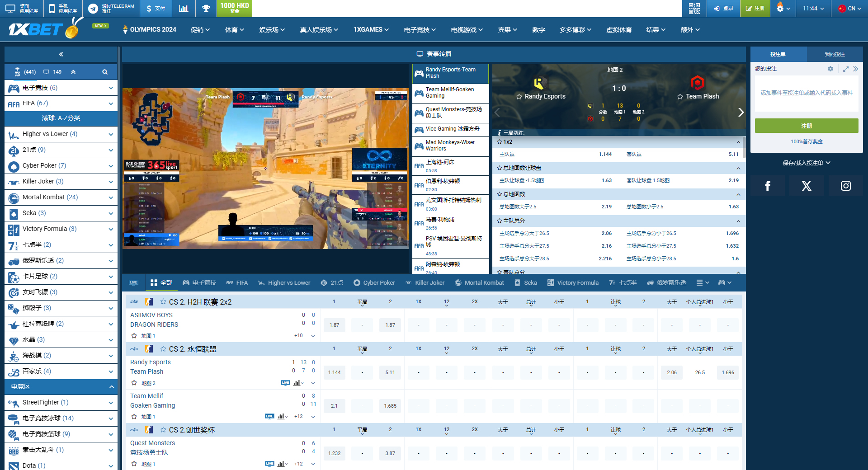
Task: Expand bet slip with diagonal arrows icon
Action: pos(845,69)
